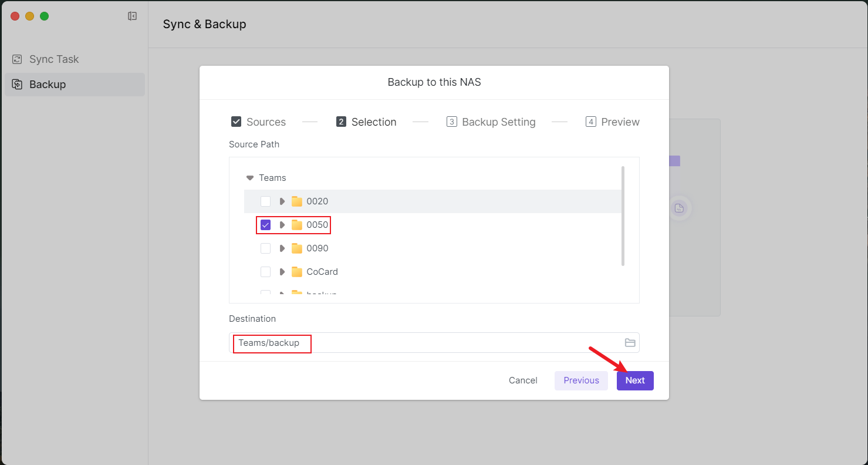Image resolution: width=868 pixels, height=465 pixels.
Task: Click the source path list scrollbar
Action: (x=623, y=216)
